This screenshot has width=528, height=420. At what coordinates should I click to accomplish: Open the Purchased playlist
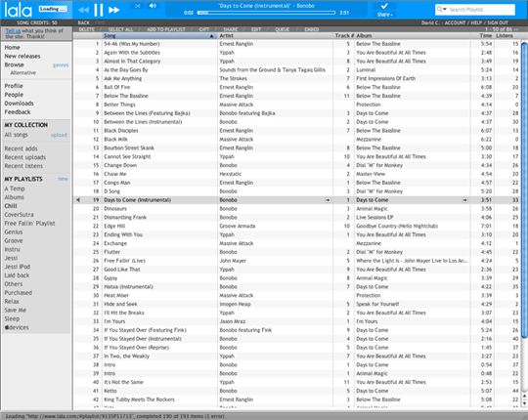point(19,293)
